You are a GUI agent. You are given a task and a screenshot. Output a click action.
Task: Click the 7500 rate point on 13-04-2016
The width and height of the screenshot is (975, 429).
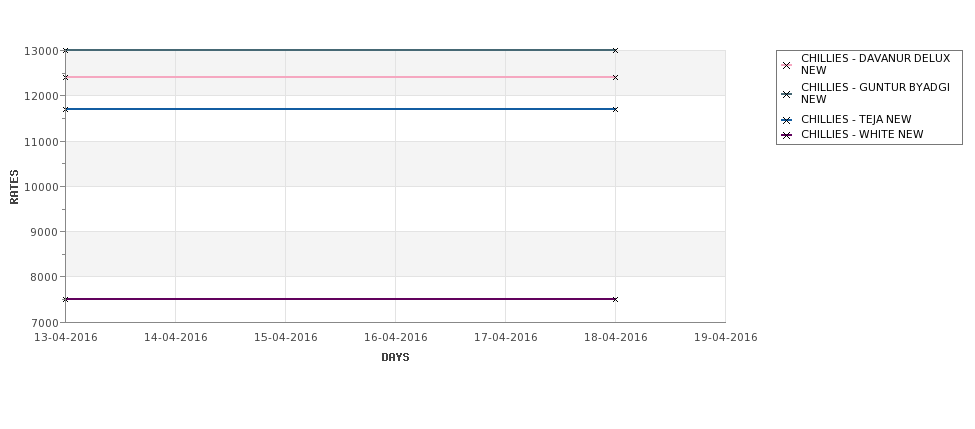(65, 300)
